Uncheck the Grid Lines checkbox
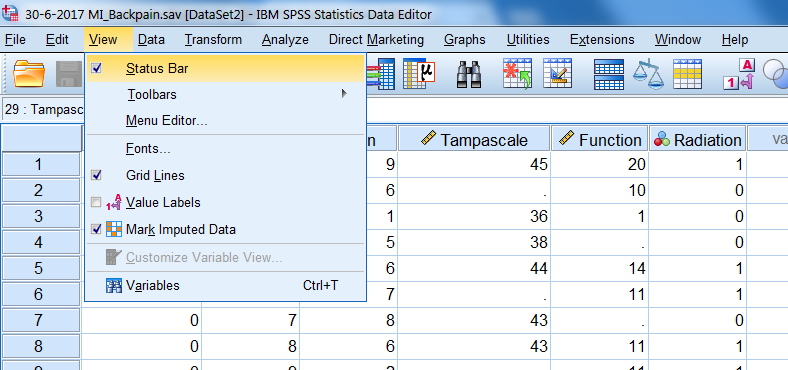Image resolution: width=788 pixels, height=370 pixels. coord(96,175)
